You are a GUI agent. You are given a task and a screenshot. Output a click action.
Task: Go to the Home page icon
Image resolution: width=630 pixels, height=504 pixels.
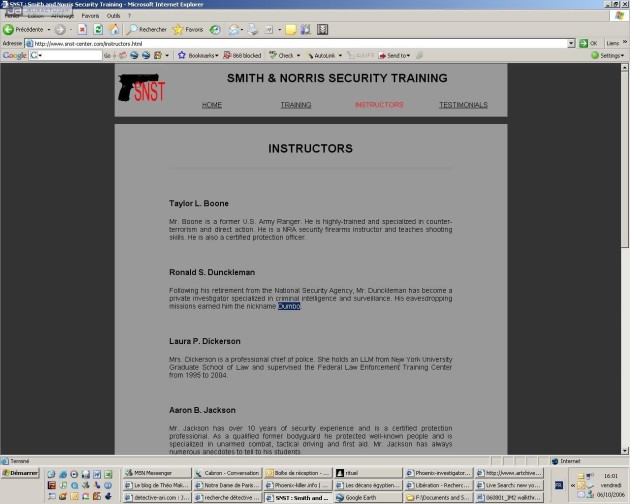coord(114,30)
